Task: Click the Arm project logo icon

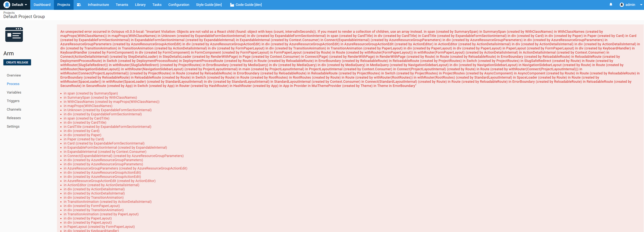Action: pos(14,34)
